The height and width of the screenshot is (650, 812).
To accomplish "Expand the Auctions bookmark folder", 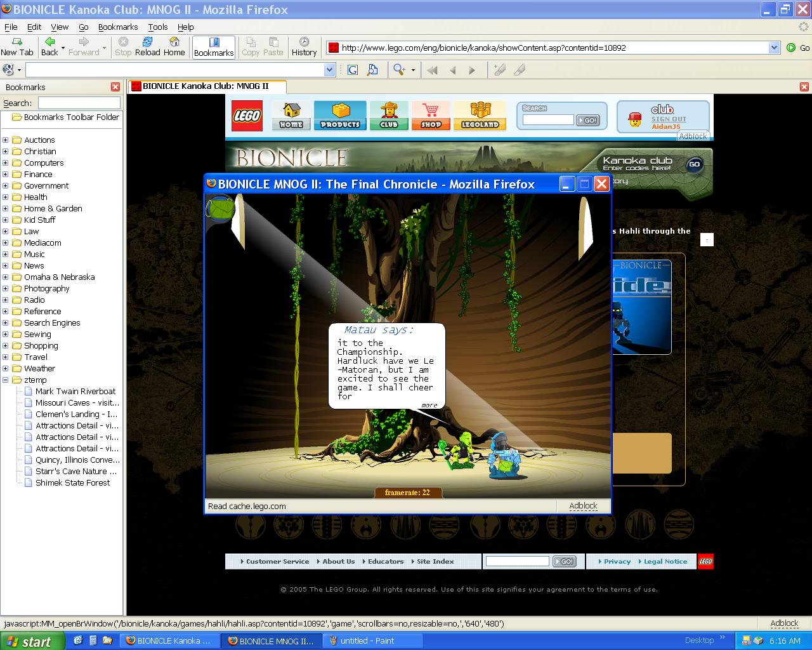I will tap(6, 140).
